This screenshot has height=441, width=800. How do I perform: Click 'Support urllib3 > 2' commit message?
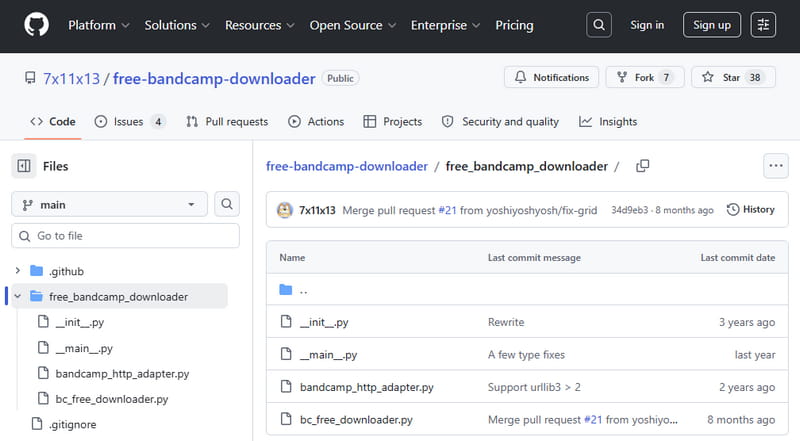click(x=534, y=387)
